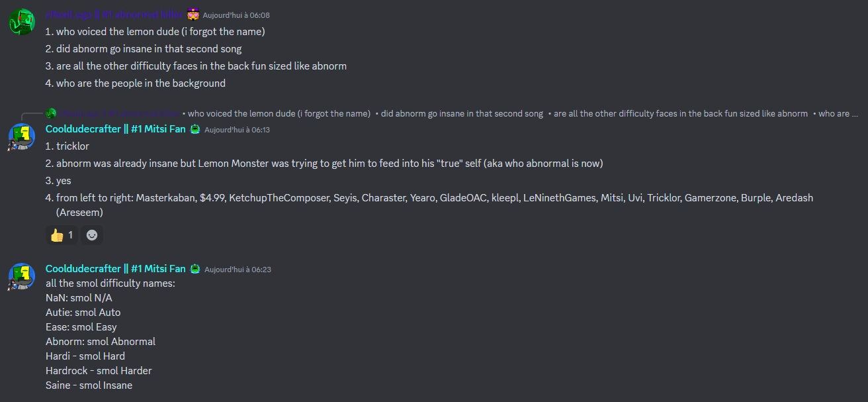Click the role badge icon beside zRealLego's name

[x=193, y=15]
